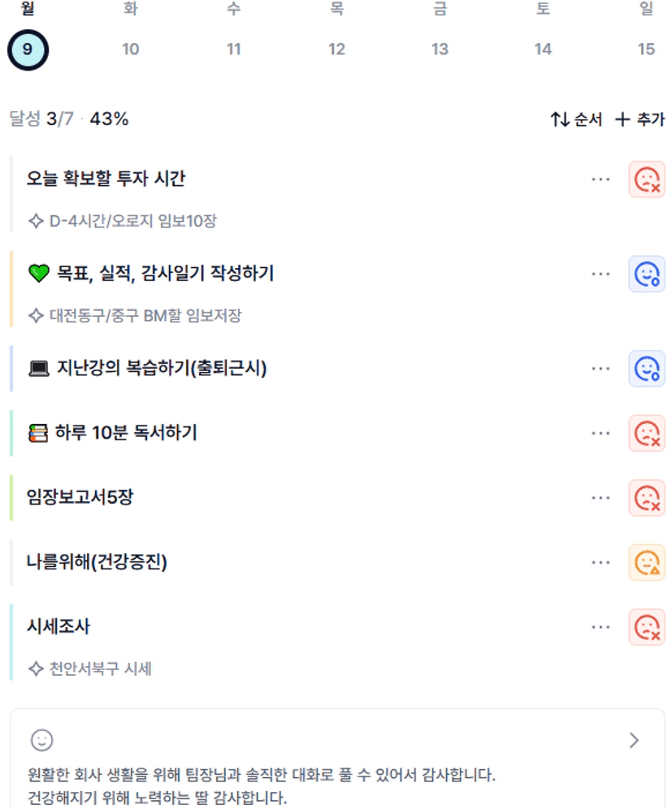Click the laptop icon beside 지난강의 복습하기
672x809 pixels.
(39, 369)
